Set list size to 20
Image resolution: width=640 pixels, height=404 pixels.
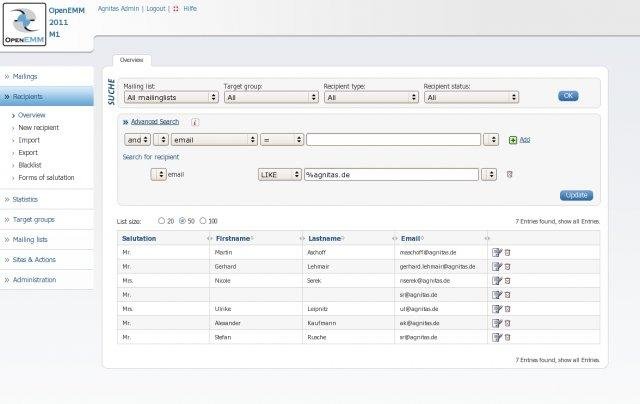pyautogui.click(x=161, y=220)
